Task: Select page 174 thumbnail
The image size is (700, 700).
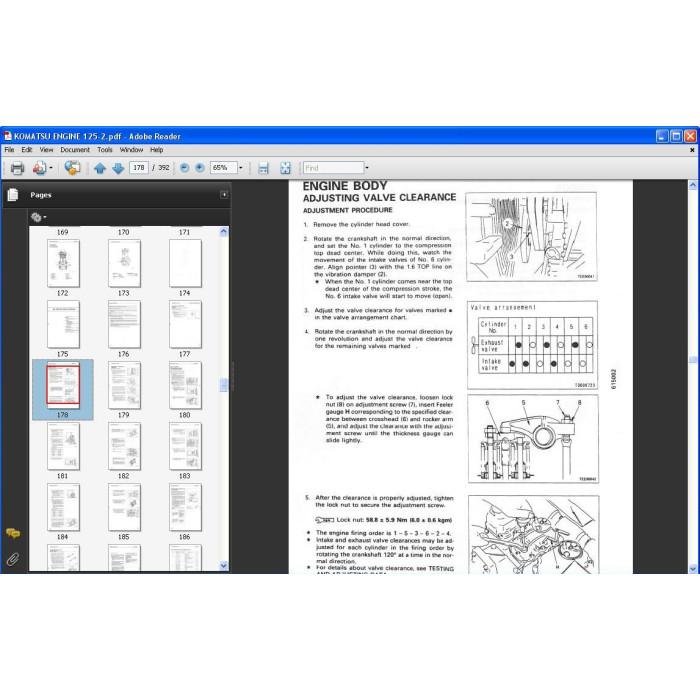Action: pos(185,263)
